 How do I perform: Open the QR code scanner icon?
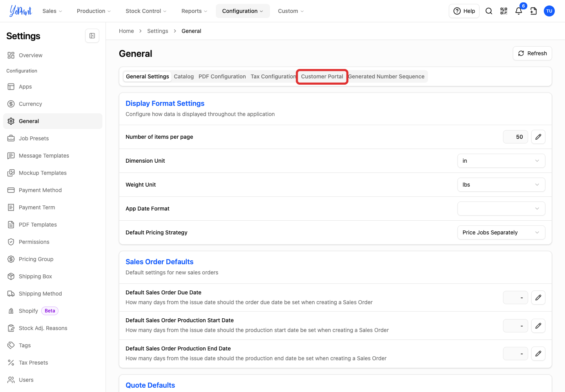click(x=504, y=11)
